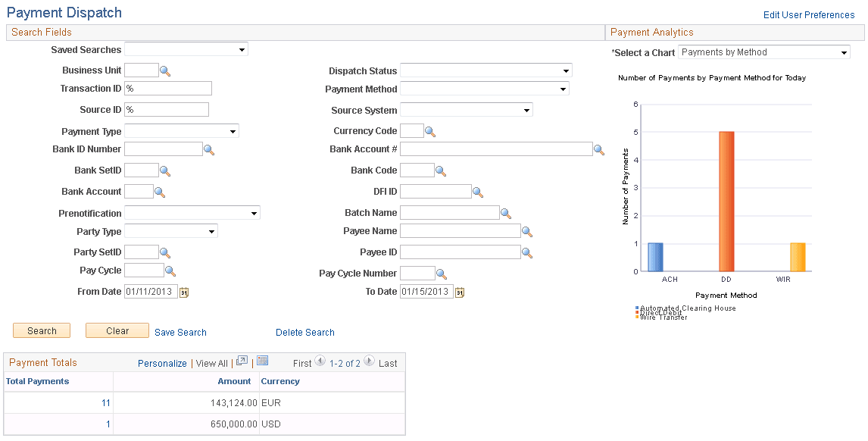Open the From Date calendar picker
The width and height of the screenshot is (868, 441).
point(183,291)
